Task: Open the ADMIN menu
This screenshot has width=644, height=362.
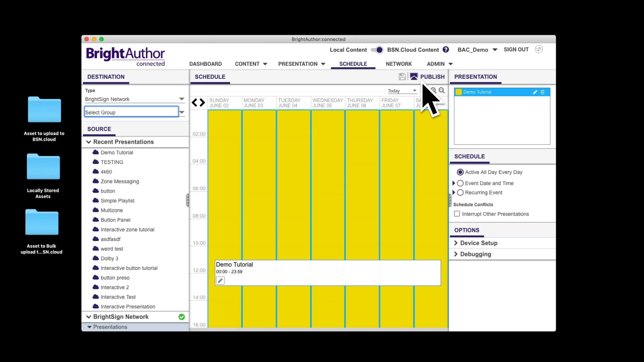Action: [x=440, y=64]
